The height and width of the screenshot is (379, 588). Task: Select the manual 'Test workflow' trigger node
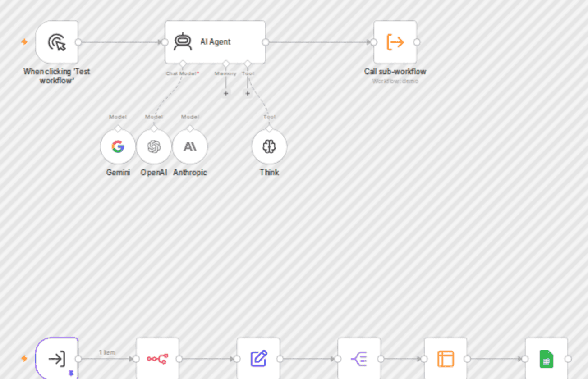[x=57, y=42]
